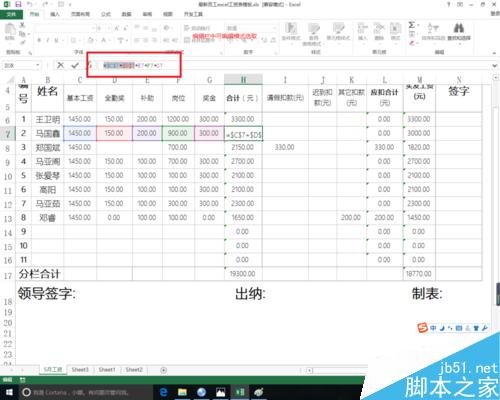This screenshot has height=400, width=500.
Task: Switch to the 插入 Insert tab
Action: (55, 14)
